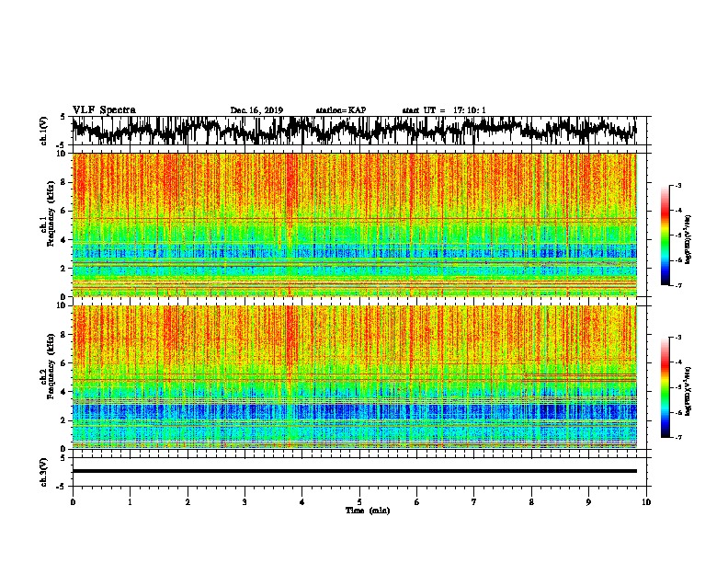This screenshot has height=563, width=728.
Task: Click time axis tick label "6"
Action: [416, 502]
